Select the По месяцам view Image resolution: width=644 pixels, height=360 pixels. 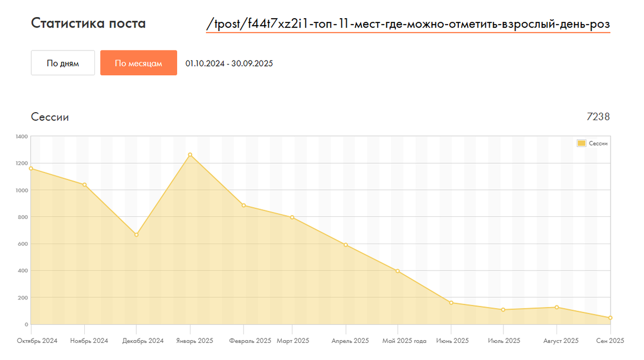point(138,63)
